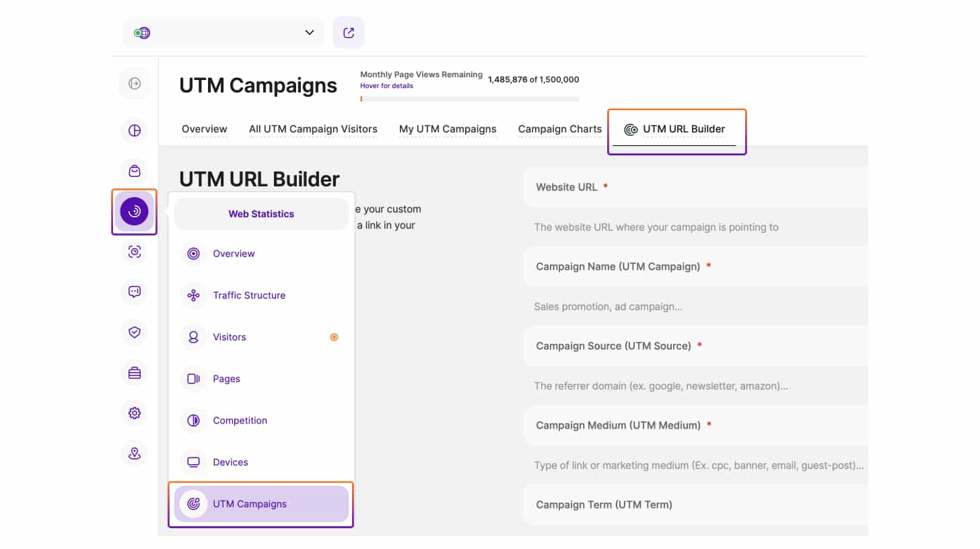Go to the Campaign Charts tab
Screen dimensions: 980x549
(x=559, y=129)
